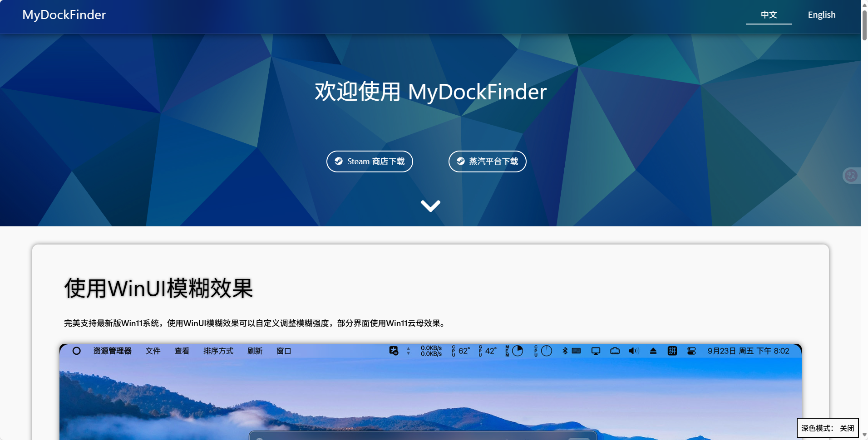
Task: Click the Steam logo in Steam 商店下载
Action: 339,161
